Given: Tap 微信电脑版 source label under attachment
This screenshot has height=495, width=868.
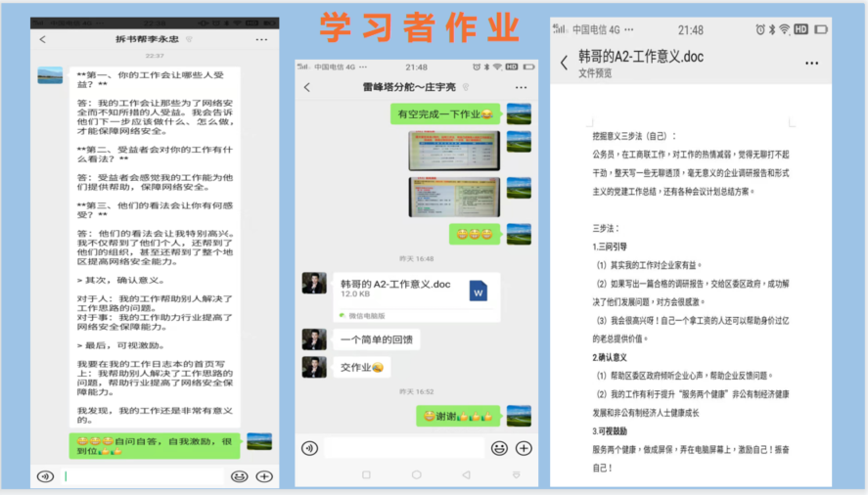Looking at the screenshot, I should [x=363, y=316].
